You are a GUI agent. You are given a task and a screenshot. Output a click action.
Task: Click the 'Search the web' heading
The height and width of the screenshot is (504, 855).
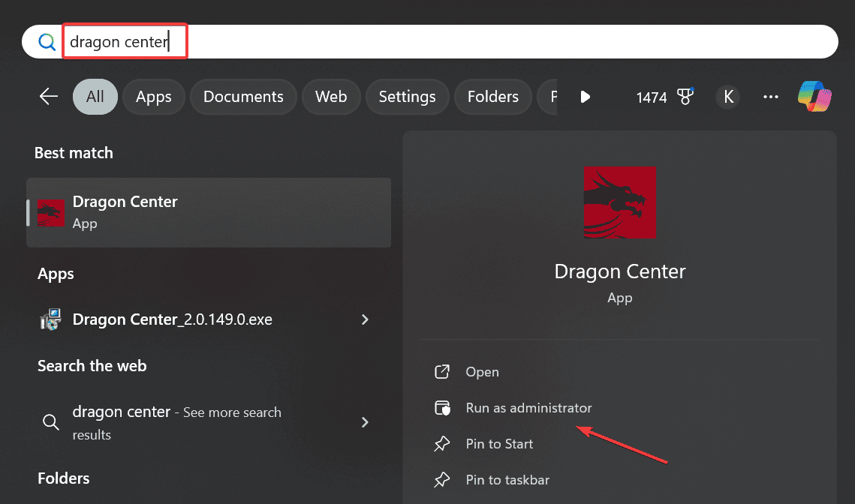pos(92,365)
